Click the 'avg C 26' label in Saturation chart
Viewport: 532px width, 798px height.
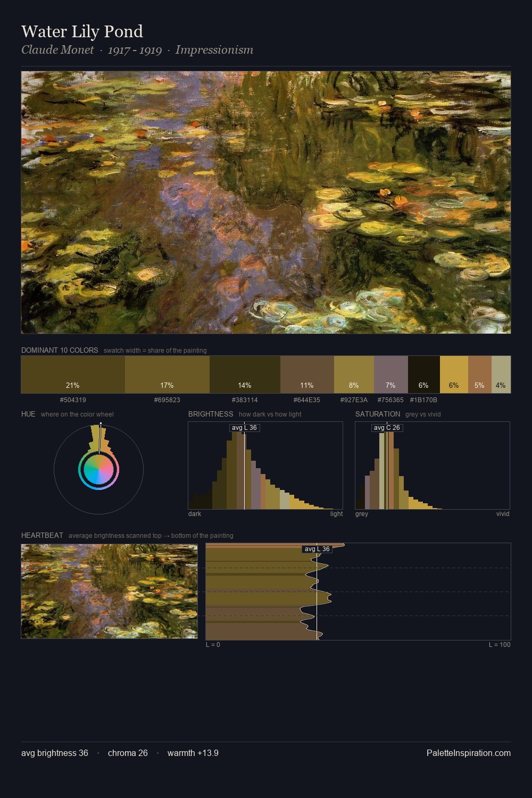[387, 428]
